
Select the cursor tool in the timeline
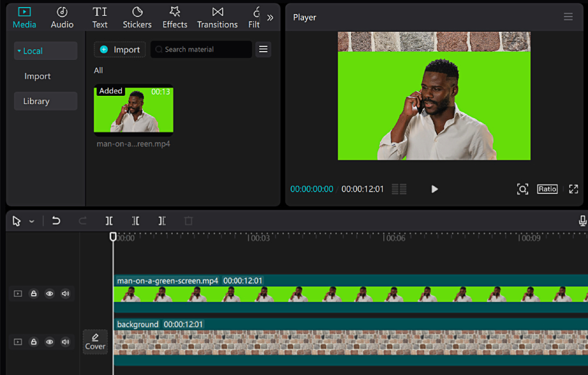pos(16,220)
